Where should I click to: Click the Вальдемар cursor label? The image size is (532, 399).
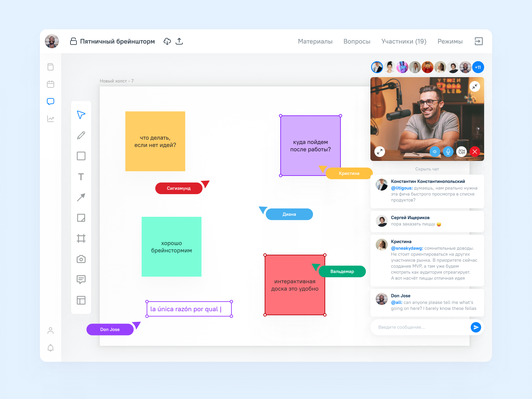pyautogui.click(x=342, y=271)
